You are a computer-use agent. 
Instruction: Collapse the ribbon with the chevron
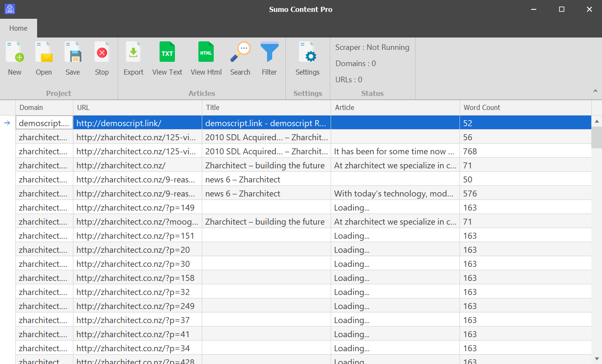point(595,91)
